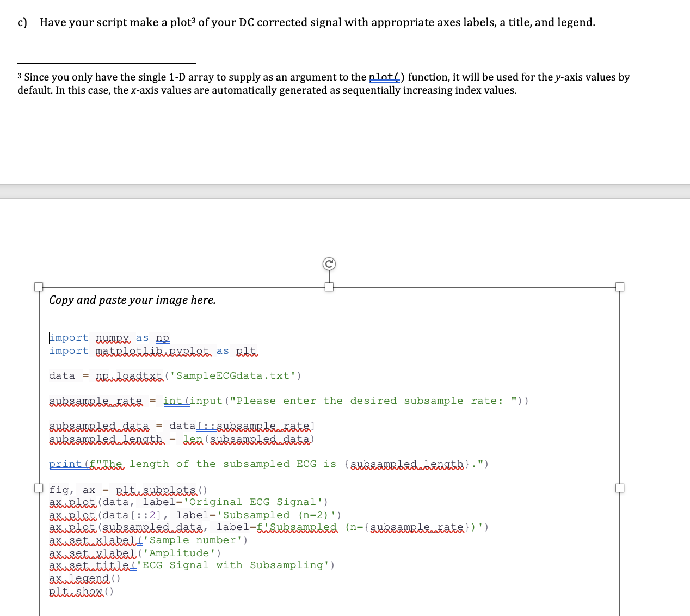Select the left-middle resize handle
Screen dimensions: 690x616
(x=38, y=489)
